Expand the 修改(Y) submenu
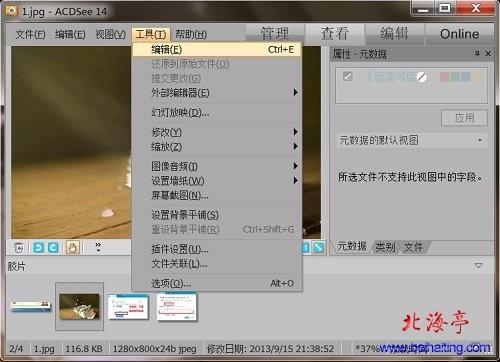Viewport: 500px width, 362px height. click(x=217, y=132)
